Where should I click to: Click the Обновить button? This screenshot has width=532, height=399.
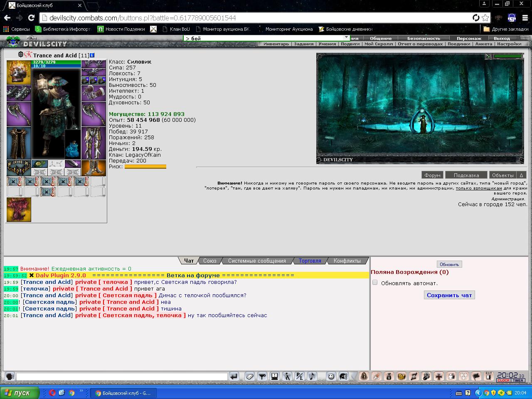coord(449,264)
